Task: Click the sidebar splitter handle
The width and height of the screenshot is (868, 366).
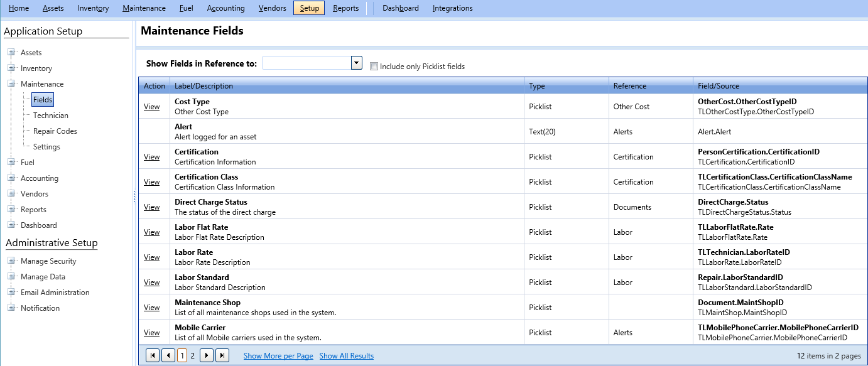Action: pyautogui.click(x=134, y=197)
